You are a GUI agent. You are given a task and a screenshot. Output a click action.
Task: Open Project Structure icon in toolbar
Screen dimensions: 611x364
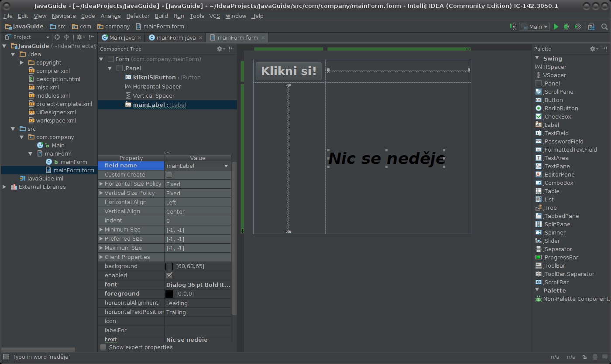coord(591,27)
